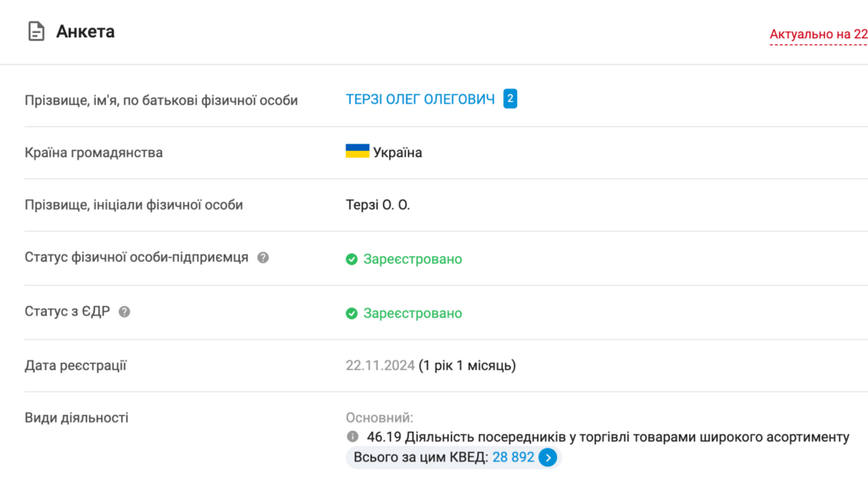Click the Види діяльності row label
This screenshot has width=868, height=481.
pyautogui.click(x=76, y=417)
